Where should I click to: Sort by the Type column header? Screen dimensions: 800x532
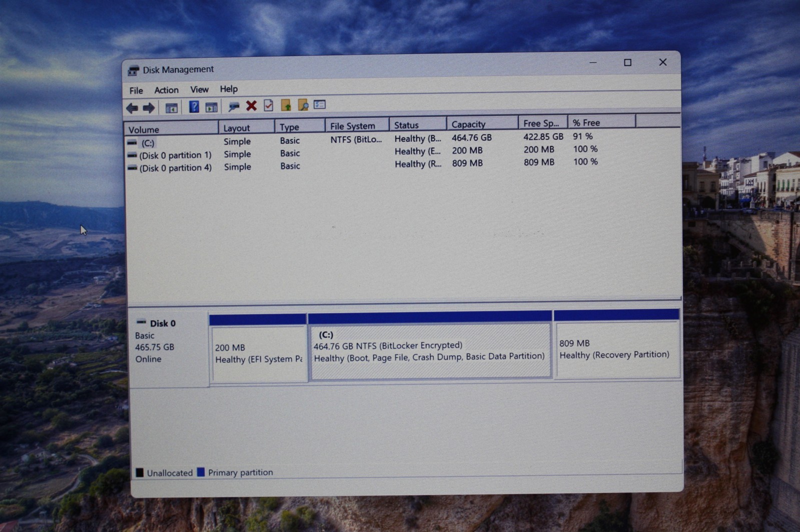[x=300, y=126]
